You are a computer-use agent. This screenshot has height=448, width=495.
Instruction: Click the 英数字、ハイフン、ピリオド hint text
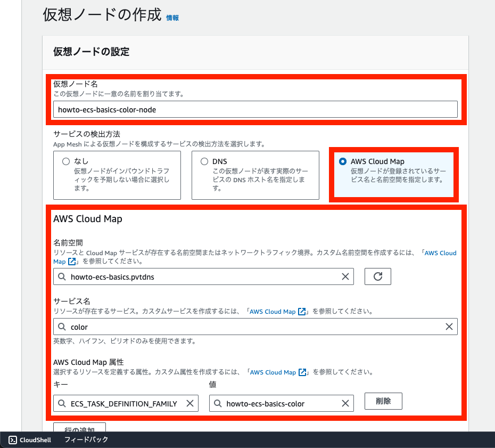pyautogui.click(x=125, y=341)
